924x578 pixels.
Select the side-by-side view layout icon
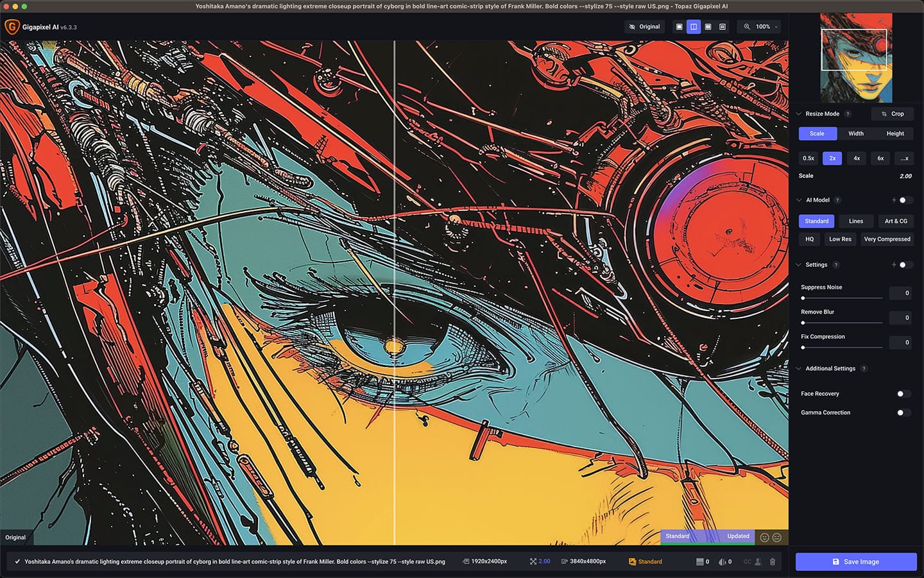[708, 27]
